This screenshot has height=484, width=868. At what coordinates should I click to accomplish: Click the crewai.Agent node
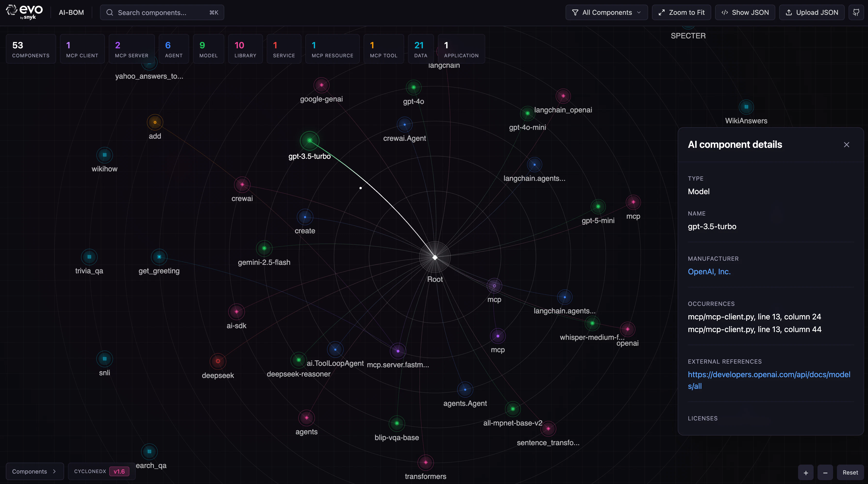(x=405, y=124)
